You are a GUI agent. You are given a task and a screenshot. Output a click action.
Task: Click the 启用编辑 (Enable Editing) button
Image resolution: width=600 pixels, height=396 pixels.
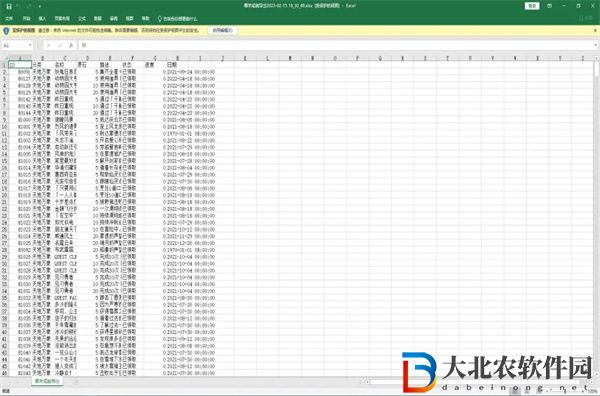[x=223, y=30]
